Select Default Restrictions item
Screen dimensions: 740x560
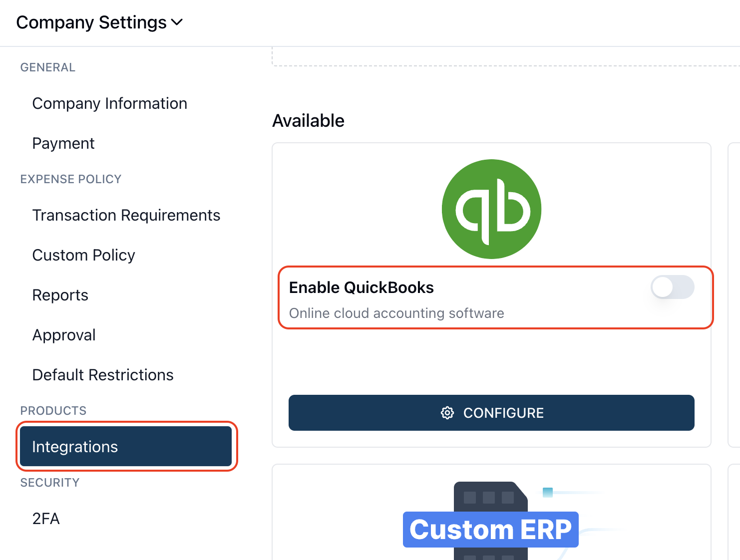[x=103, y=375]
